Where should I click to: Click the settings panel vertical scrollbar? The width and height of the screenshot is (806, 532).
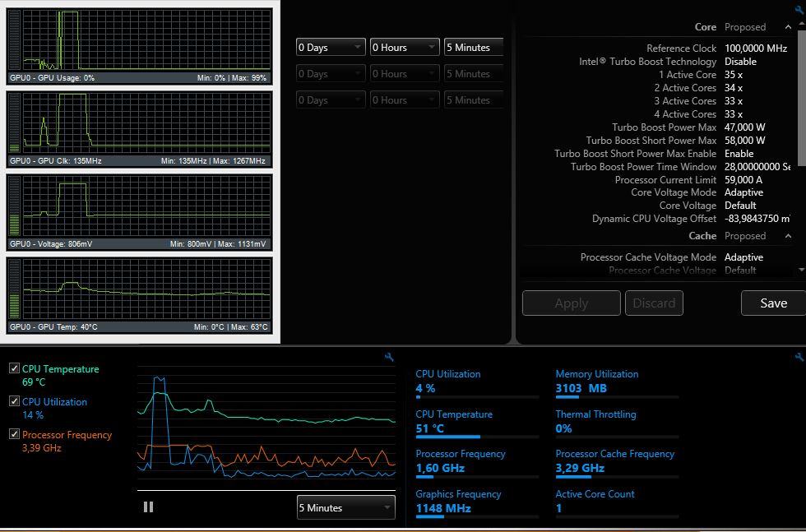point(802,98)
